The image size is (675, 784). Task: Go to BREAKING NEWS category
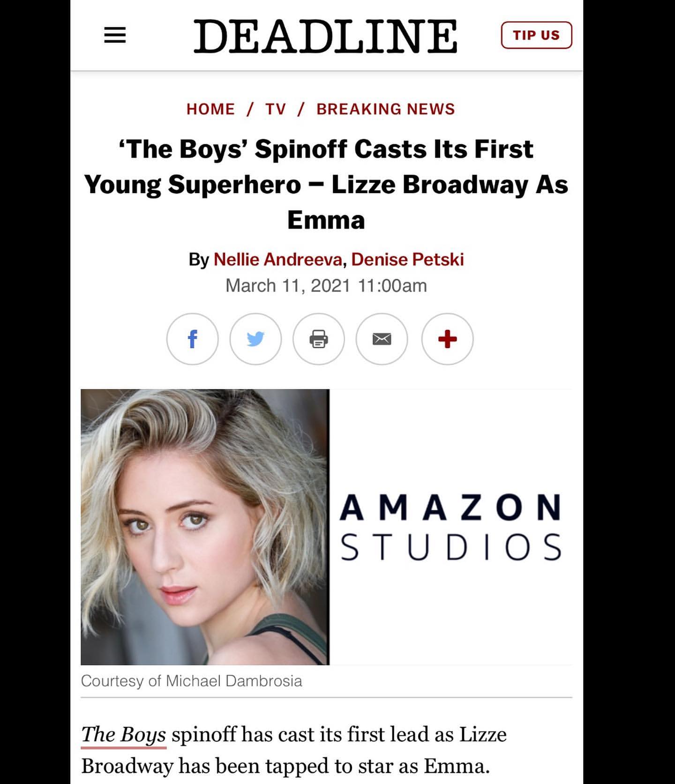pos(385,108)
